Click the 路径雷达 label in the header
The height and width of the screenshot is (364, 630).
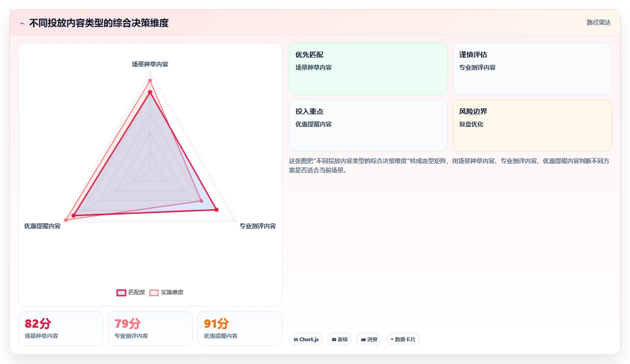598,22
